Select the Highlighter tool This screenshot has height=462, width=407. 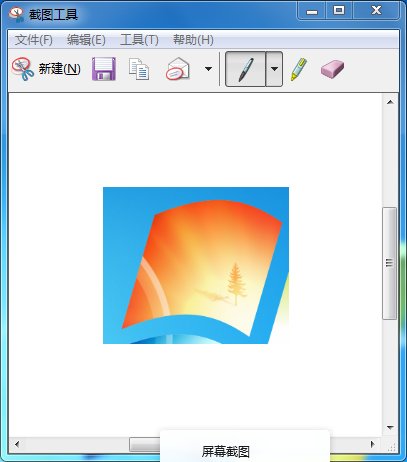point(299,69)
